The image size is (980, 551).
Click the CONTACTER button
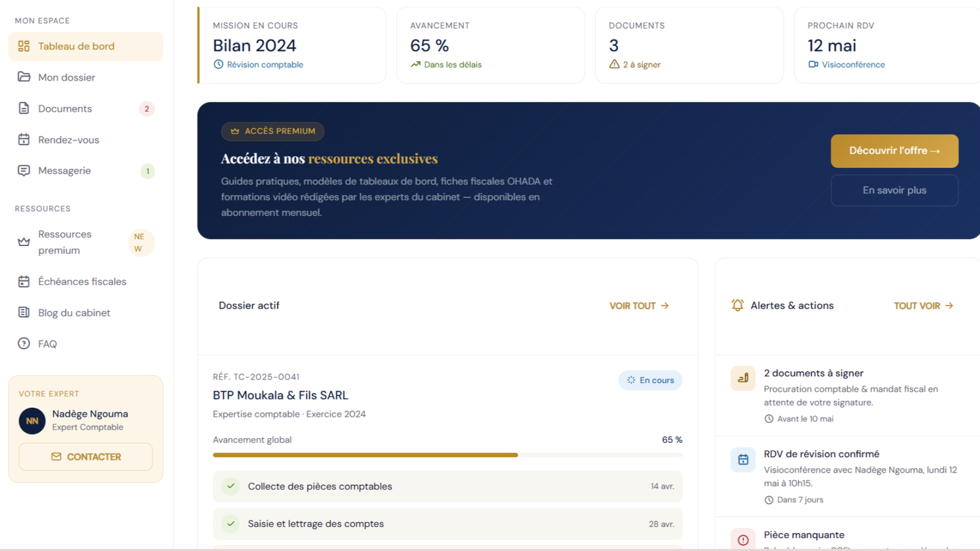[x=86, y=457]
